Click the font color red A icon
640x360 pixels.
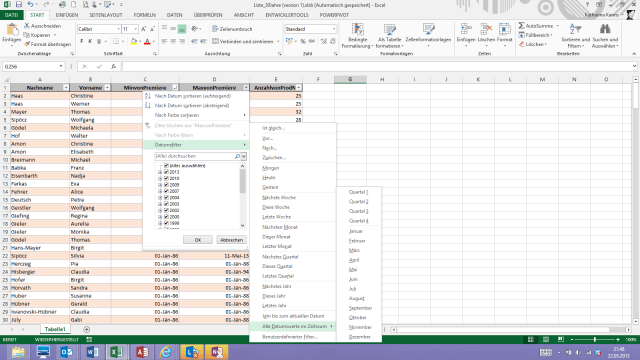coord(147,41)
